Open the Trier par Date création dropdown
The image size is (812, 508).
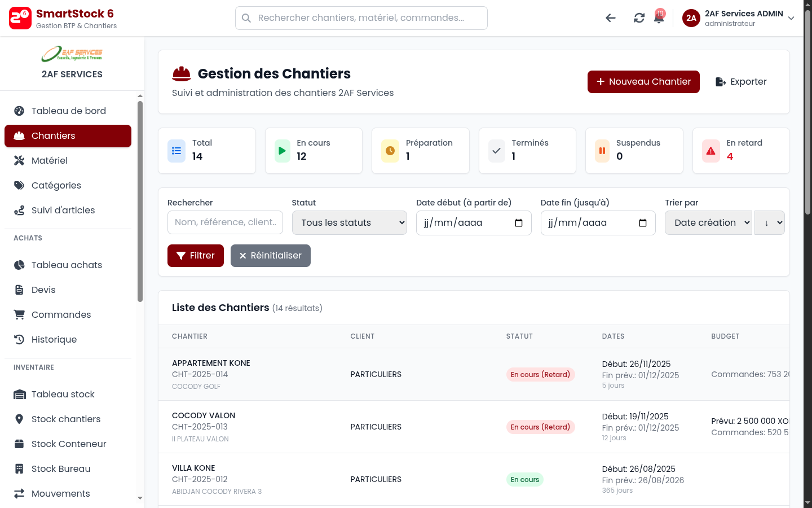[x=708, y=223]
